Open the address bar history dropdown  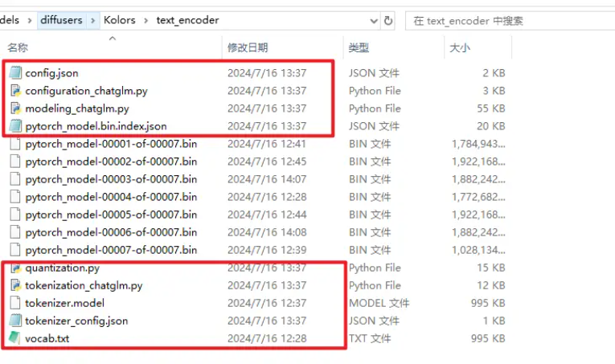click(x=371, y=21)
